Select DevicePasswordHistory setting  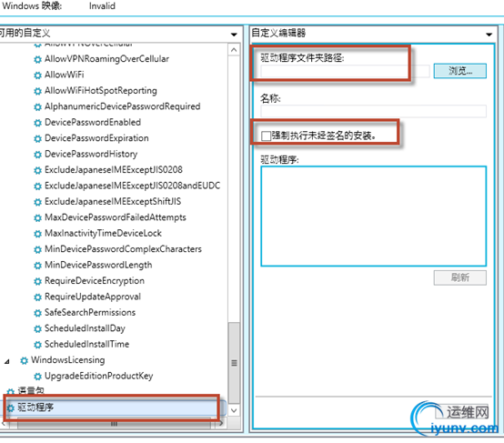pyautogui.click(x=91, y=154)
